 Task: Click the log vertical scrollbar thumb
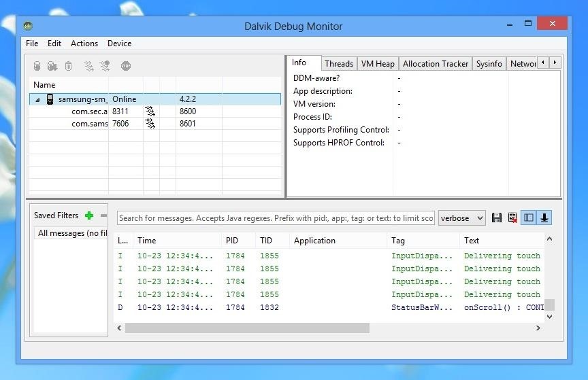coord(549,305)
